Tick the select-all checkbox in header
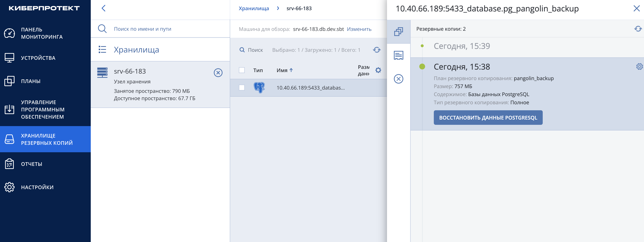 (241, 70)
